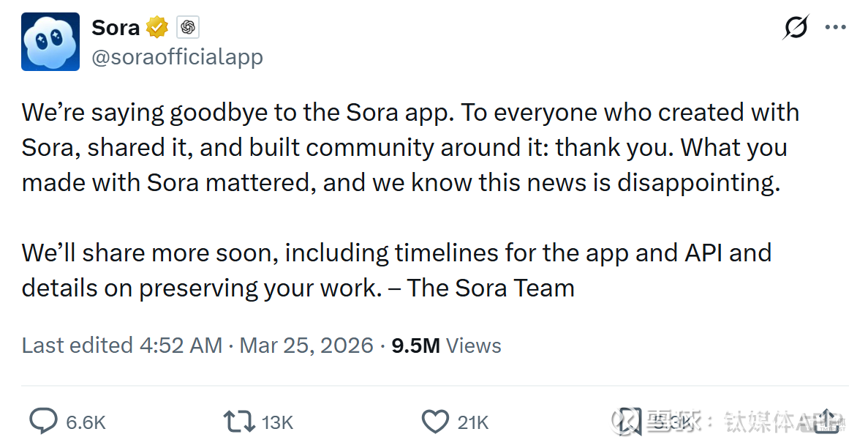Open the @soraofficialapp handle link
Viewport: 868px width, 448px height.
(177, 57)
